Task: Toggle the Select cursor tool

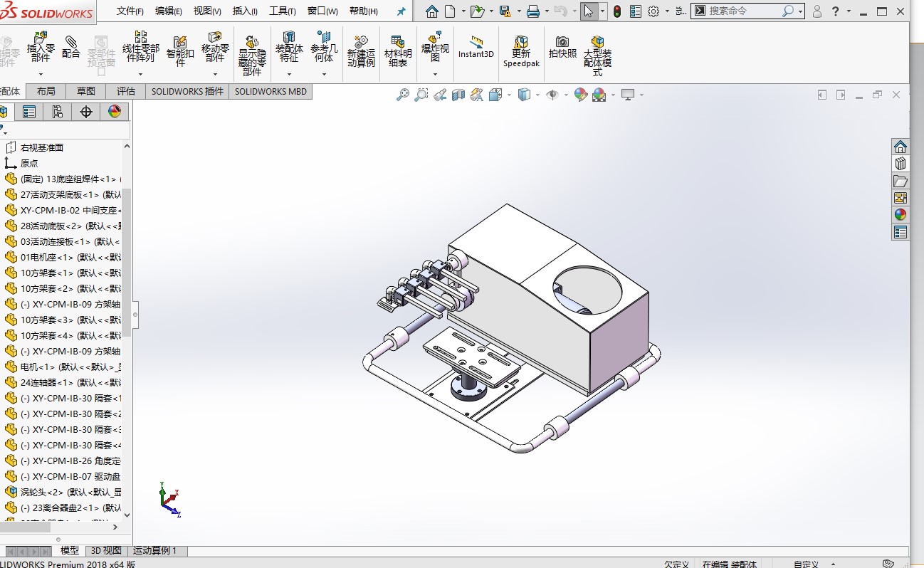Action: tap(588, 11)
